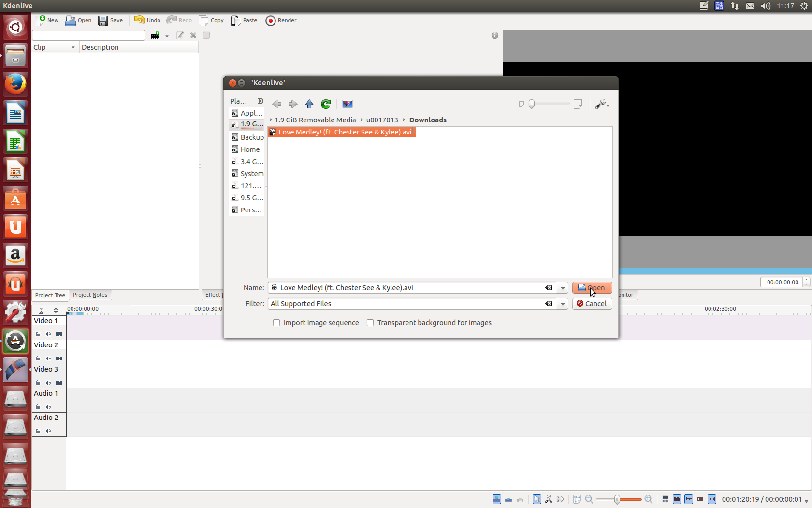Click the timeline zoom in magnifier
This screenshot has width=812, height=508.
(649, 499)
